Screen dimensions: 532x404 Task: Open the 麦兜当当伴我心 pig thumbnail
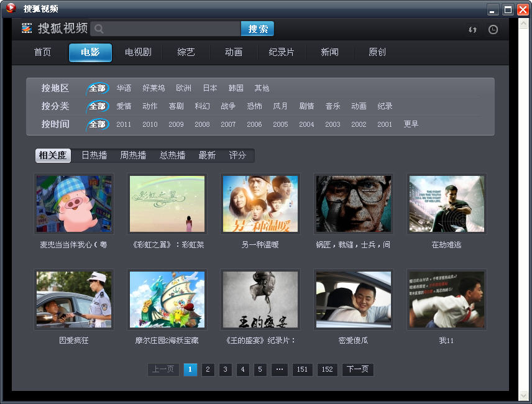coord(74,204)
